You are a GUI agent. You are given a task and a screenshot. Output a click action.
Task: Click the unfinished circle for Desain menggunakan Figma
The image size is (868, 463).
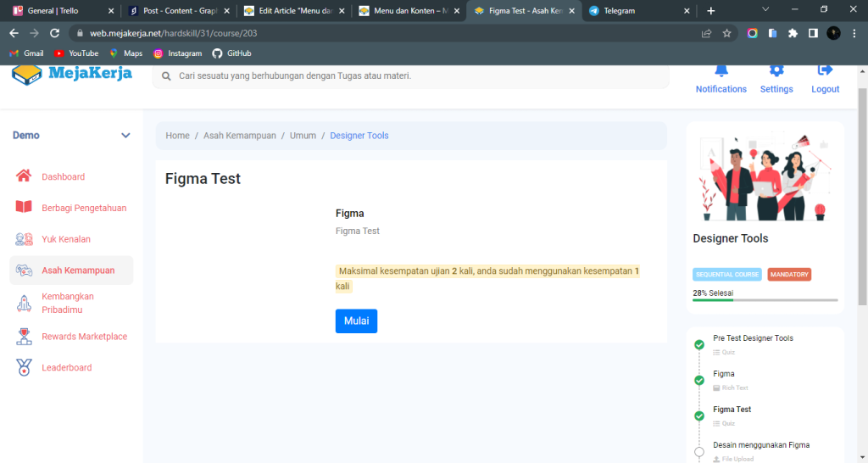click(x=699, y=452)
